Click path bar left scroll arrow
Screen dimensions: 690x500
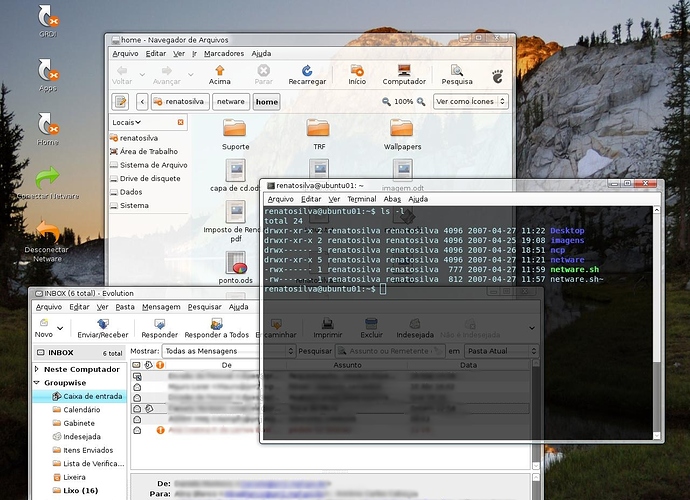click(142, 102)
